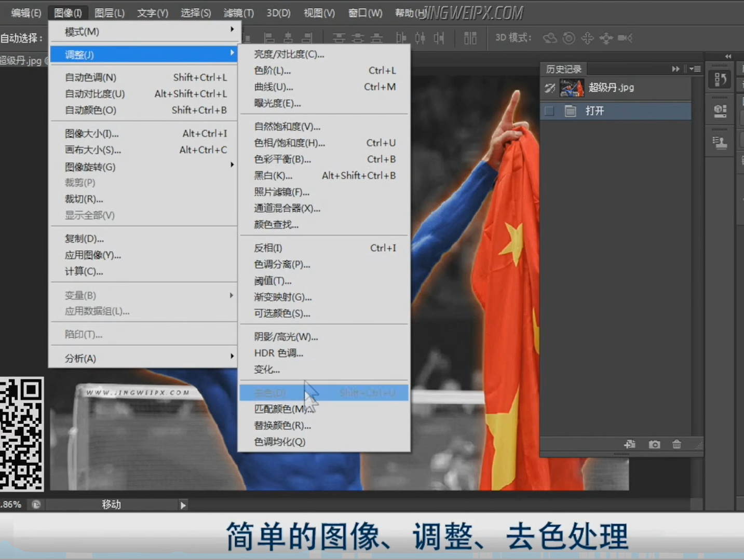This screenshot has width=744, height=560.
Task: Select the 3D roll mode icon
Action: point(569,38)
